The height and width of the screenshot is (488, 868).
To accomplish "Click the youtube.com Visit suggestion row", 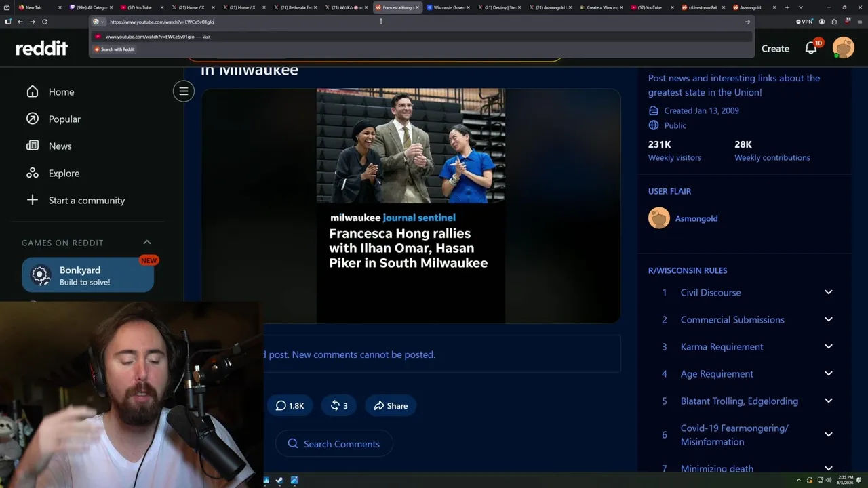I will (x=420, y=37).
